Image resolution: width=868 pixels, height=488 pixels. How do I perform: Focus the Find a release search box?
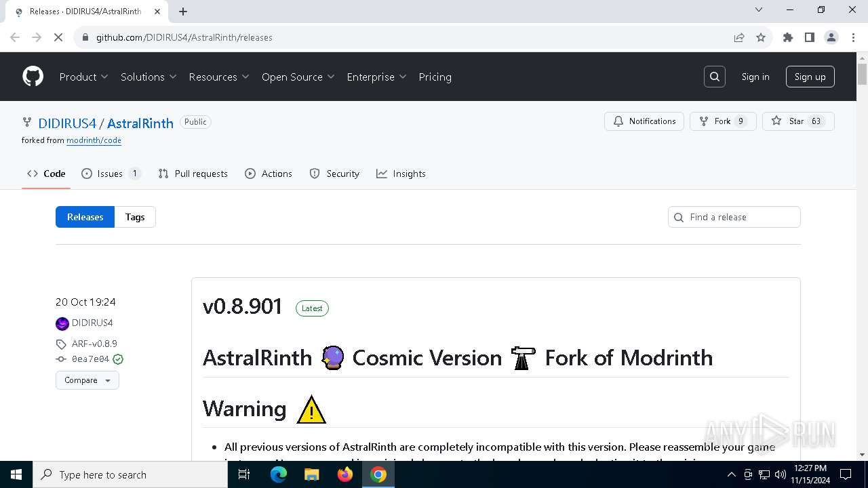(x=734, y=217)
